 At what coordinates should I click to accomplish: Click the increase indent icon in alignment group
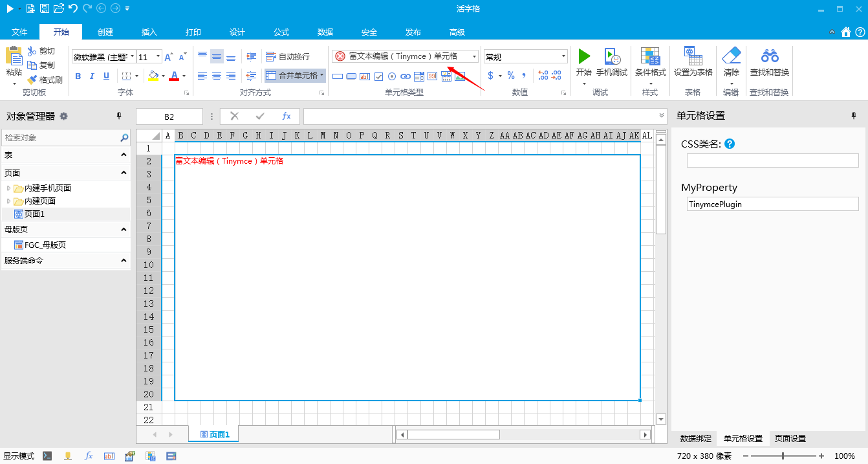coord(252,57)
